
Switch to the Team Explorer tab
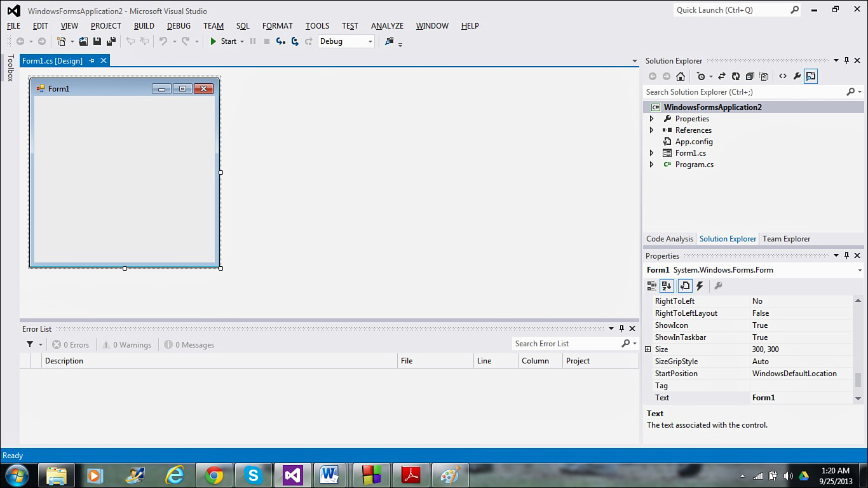(786, 239)
